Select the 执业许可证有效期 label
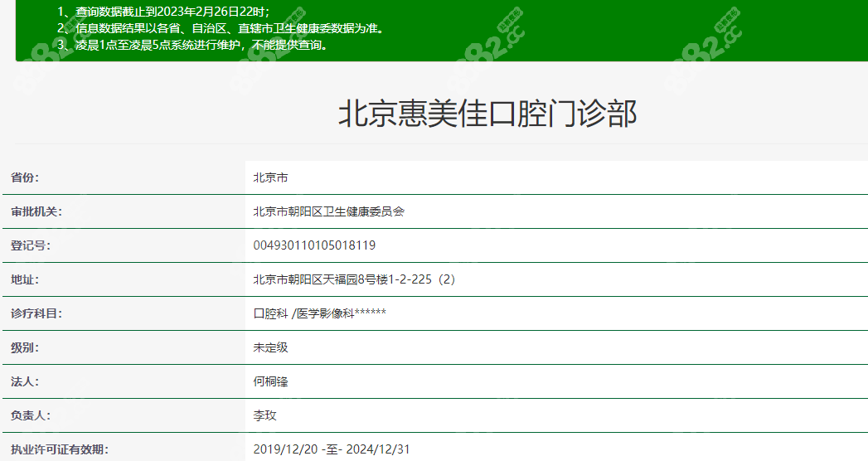This screenshot has height=461, width=868. coord(59,449)
